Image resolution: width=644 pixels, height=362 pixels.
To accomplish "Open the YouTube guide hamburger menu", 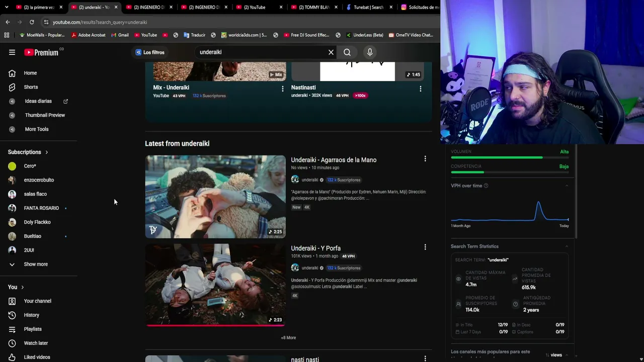I will (12, 52).
